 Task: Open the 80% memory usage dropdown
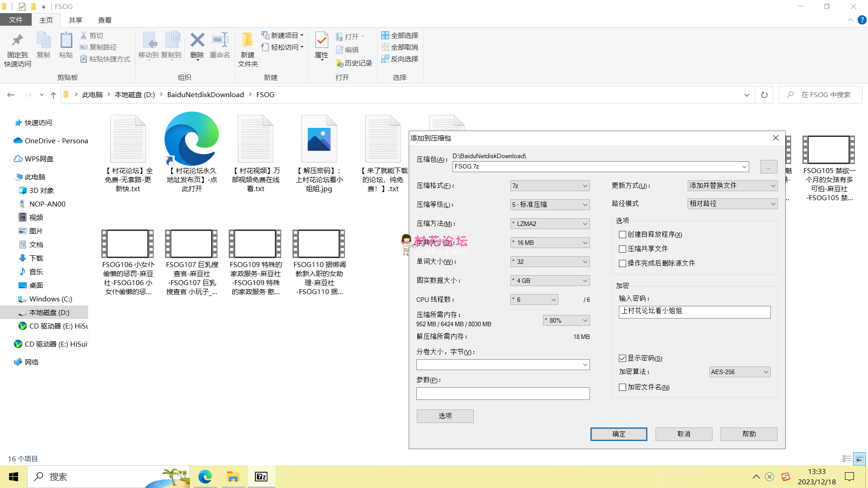pyautogui.click(x=566, y=320)
